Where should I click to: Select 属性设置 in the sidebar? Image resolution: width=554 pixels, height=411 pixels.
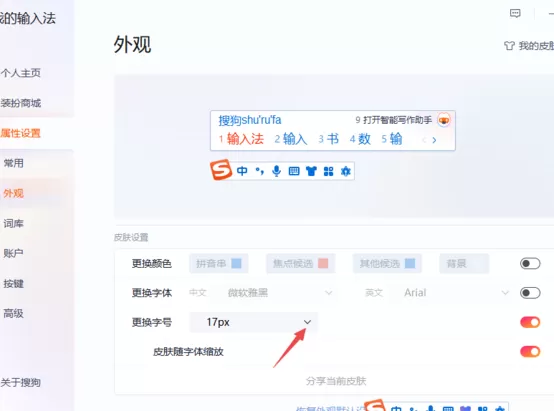click(21, 133)
